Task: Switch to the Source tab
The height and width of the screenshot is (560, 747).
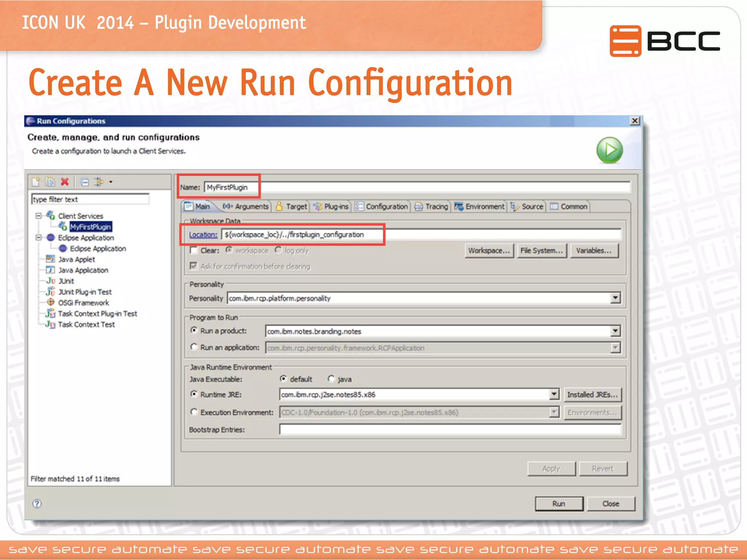Action: coord(527,206)
